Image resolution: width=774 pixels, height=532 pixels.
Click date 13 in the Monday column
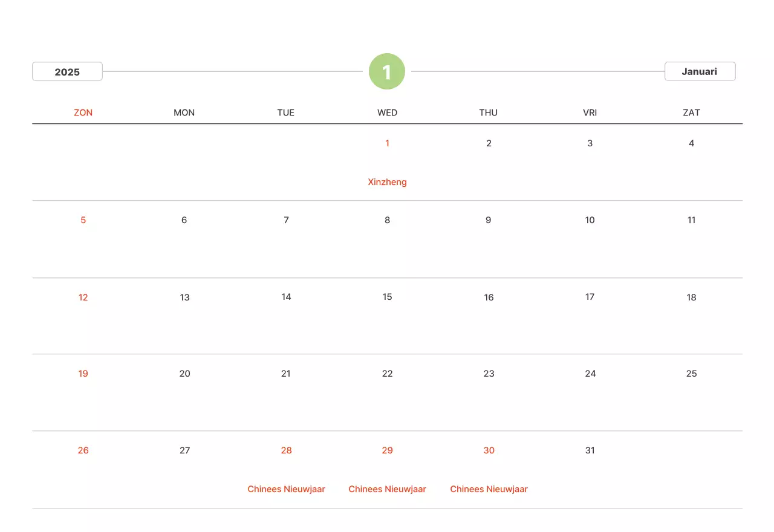[184, 297]
